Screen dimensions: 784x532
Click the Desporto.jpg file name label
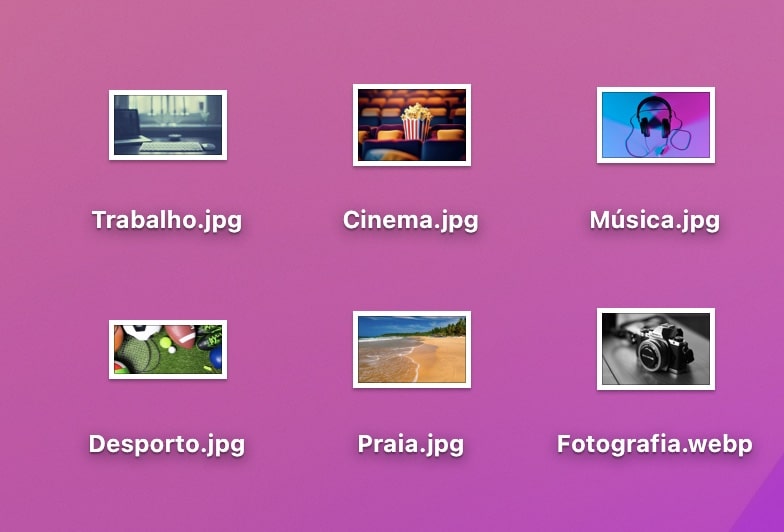click(x=167, y=444)
